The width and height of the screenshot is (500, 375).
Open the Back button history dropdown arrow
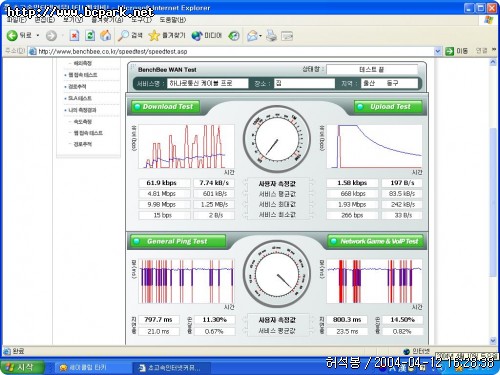(38, 35)
